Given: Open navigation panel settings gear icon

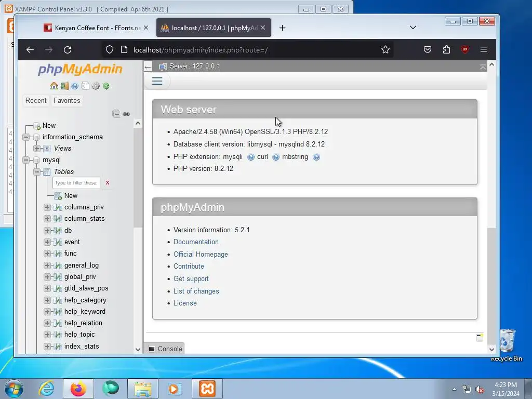Looking at the screenshot, I should pyautogui.click(x=96, y=86).
